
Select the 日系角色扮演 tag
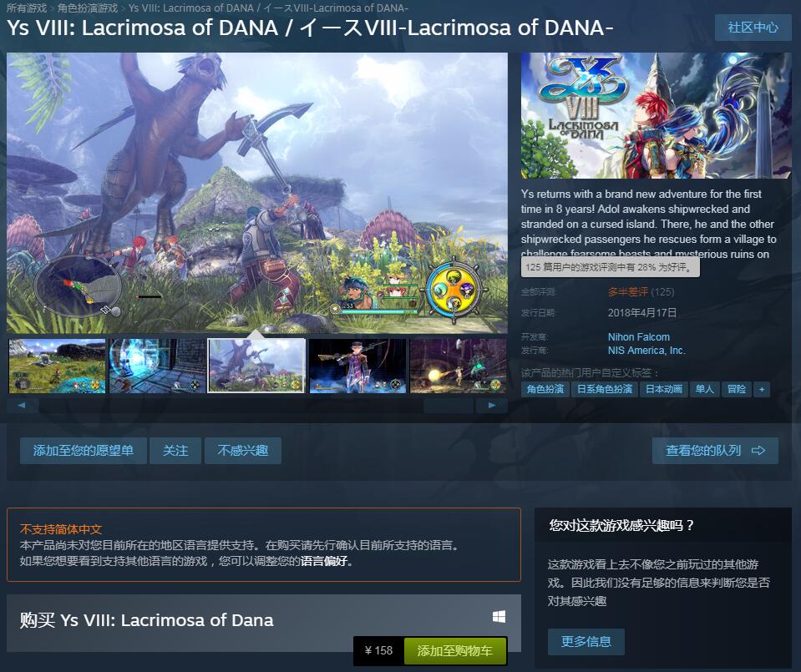pyautogui.click(x=605, y=389)
